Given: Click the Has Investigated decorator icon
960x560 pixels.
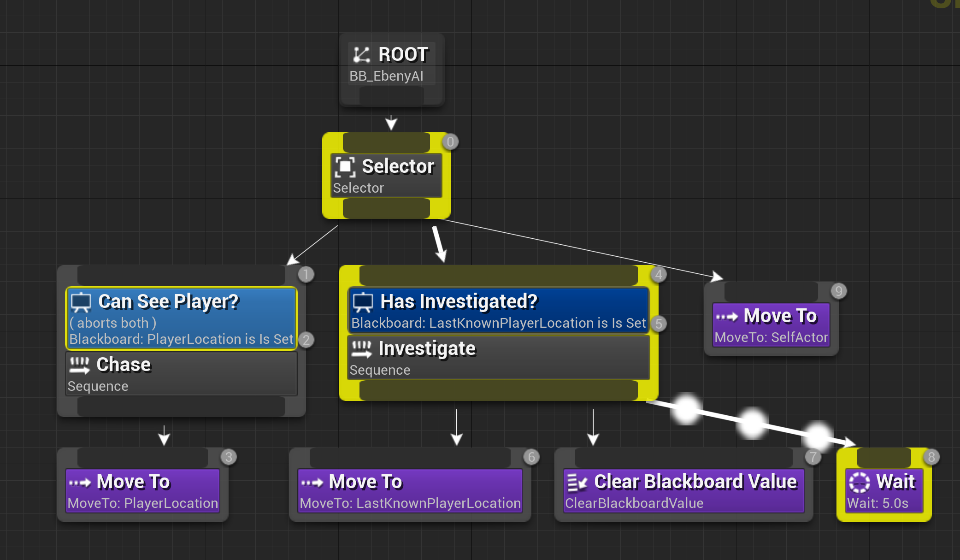Looking at the screenshot, I should 363,302.
